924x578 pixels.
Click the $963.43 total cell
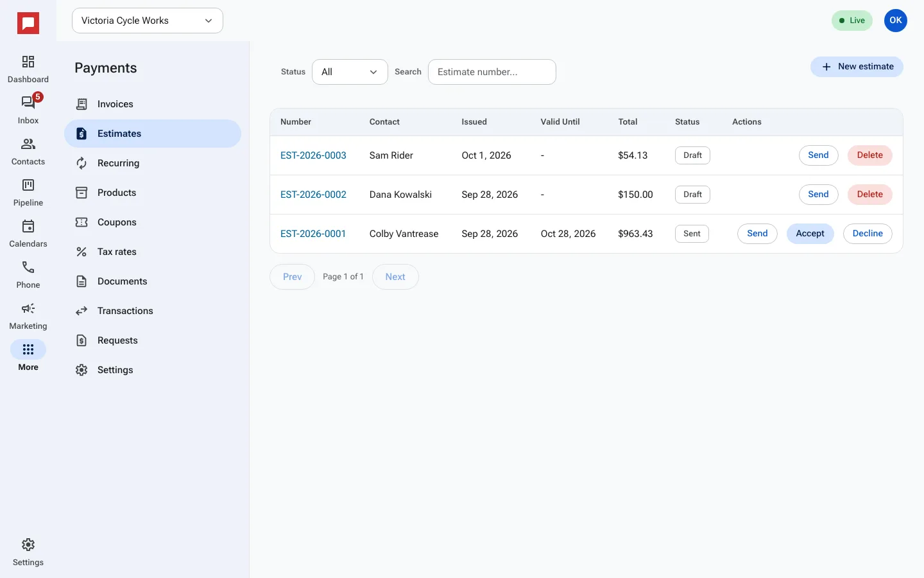click(635, 234)
